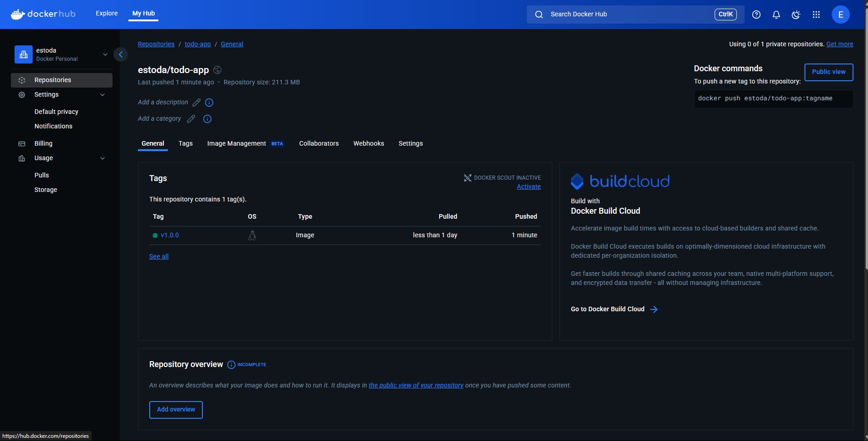
Task: Click the pencil icon to edit description
Action: coord(196,103)
